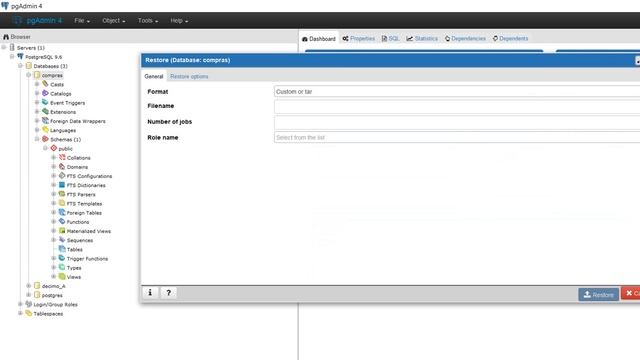This screenshot has height=360, width=640.
Task: Click the pgAdmin 4 logo in navbar
Action: click(x=37, y=20)
